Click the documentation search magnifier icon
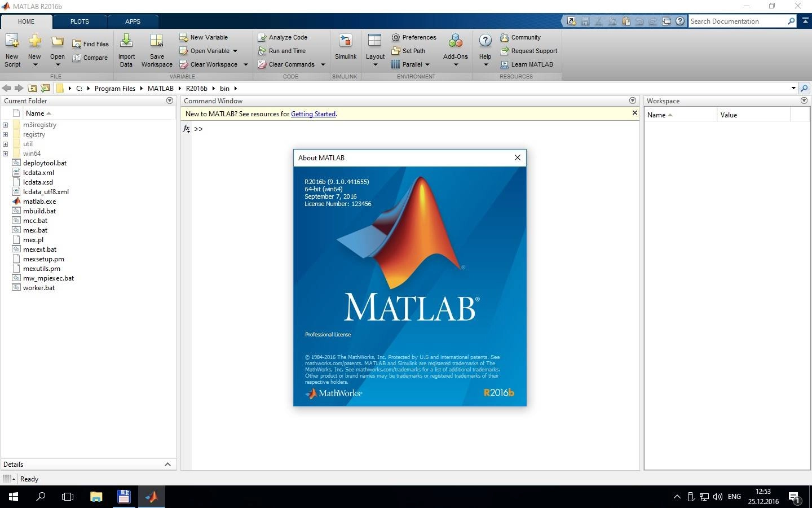Screen dimensions: 812x508 pyautogui.click(x=791, y=21)
